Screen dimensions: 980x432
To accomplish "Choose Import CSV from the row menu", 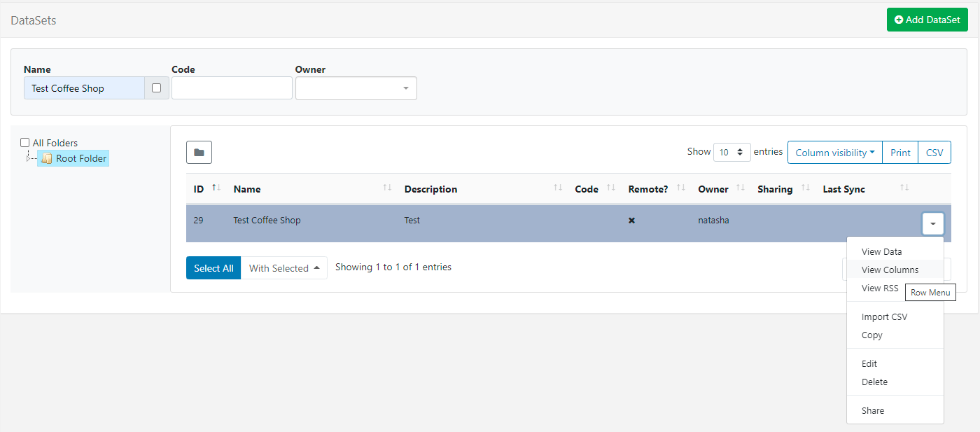I will (884, 316).
